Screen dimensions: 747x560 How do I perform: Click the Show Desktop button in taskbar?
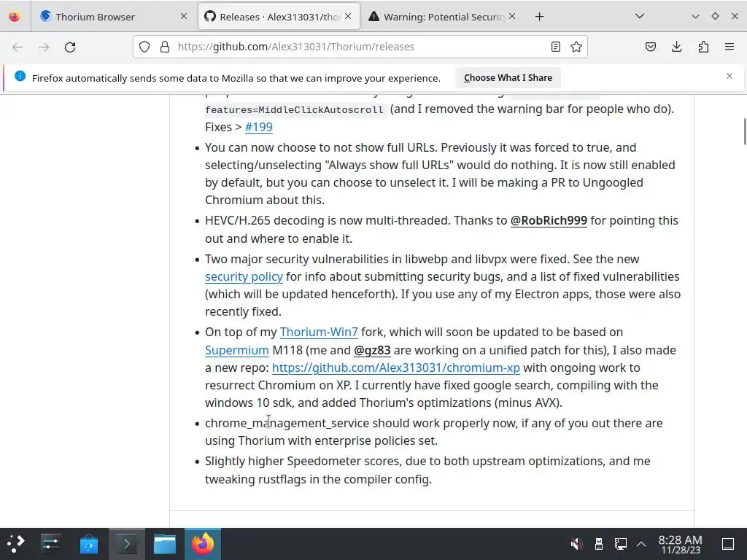point(728,544)
